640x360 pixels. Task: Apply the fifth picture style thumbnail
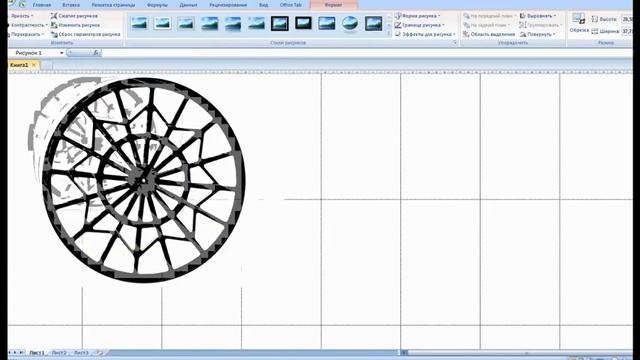233,23
